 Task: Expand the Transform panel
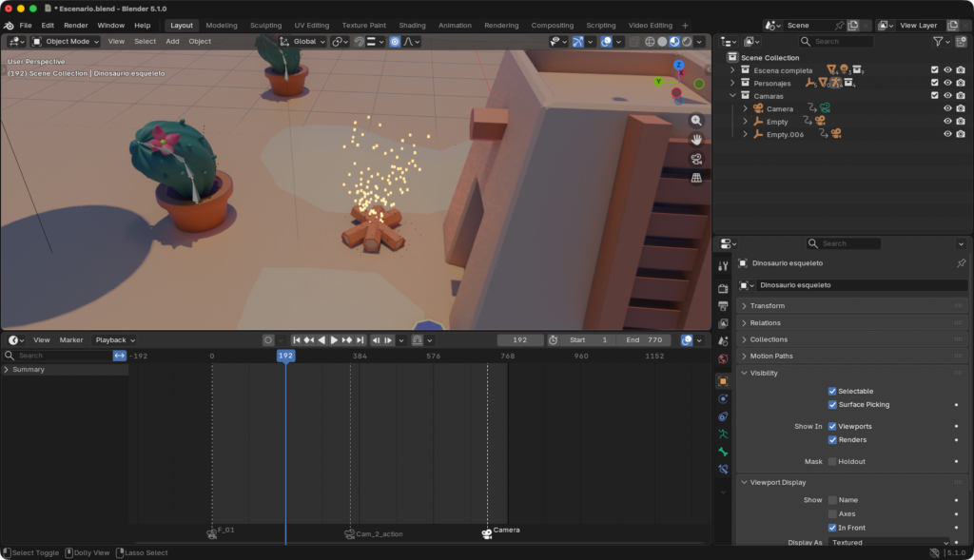(x=767, y=306)
